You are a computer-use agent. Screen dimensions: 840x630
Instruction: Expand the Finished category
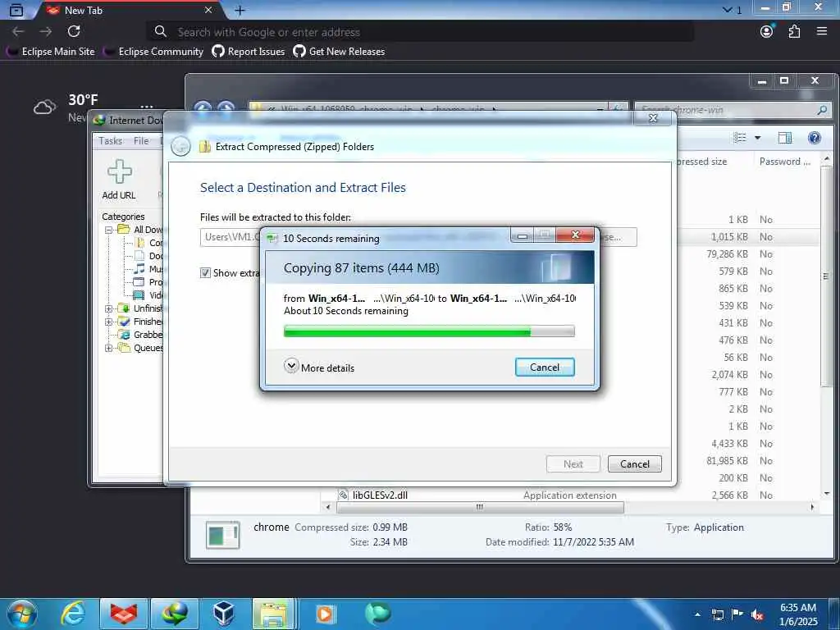click(109, 322)
